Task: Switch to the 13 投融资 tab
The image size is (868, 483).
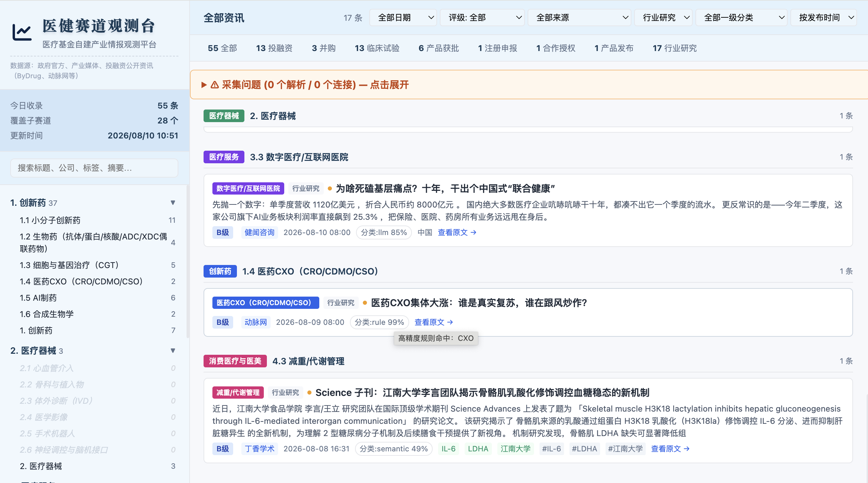Action: pyautogui.click(x=274, y=48)
